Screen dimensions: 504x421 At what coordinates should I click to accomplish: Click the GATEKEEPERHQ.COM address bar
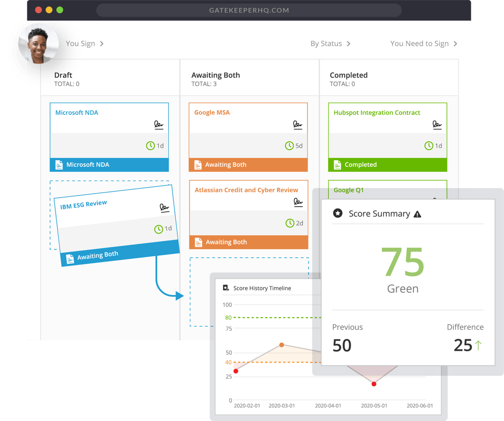249,10
